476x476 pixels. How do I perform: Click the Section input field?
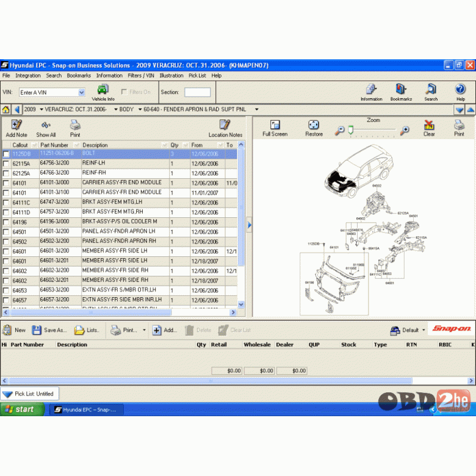coord(197,92)
